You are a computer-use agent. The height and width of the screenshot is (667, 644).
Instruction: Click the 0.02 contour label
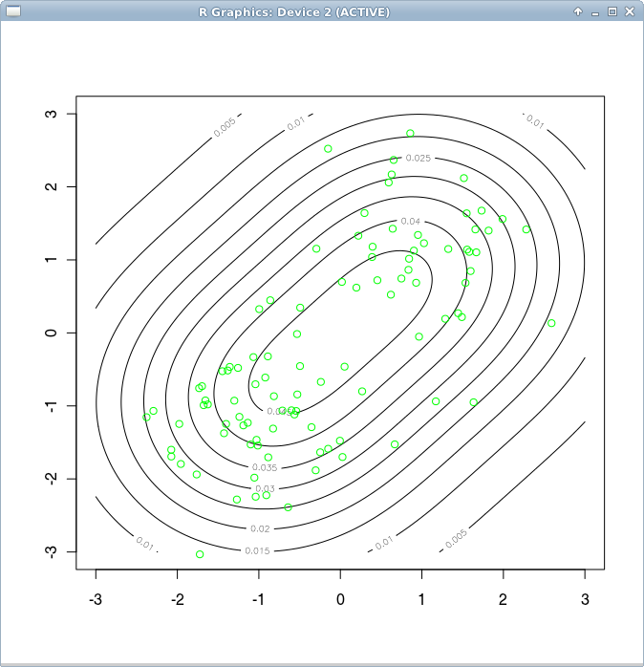260,528
